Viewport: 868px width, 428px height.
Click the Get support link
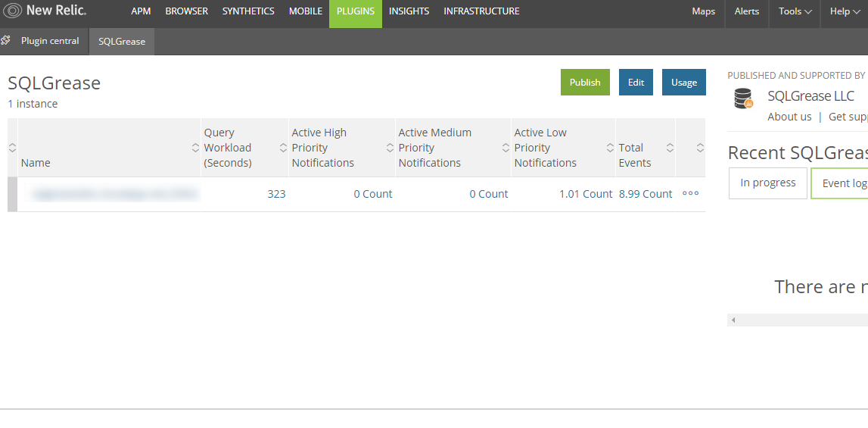coord(848,117)
